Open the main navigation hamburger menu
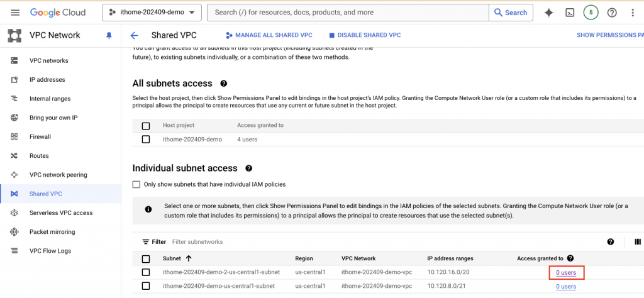 pyautogui.click(x=15, y=13)
